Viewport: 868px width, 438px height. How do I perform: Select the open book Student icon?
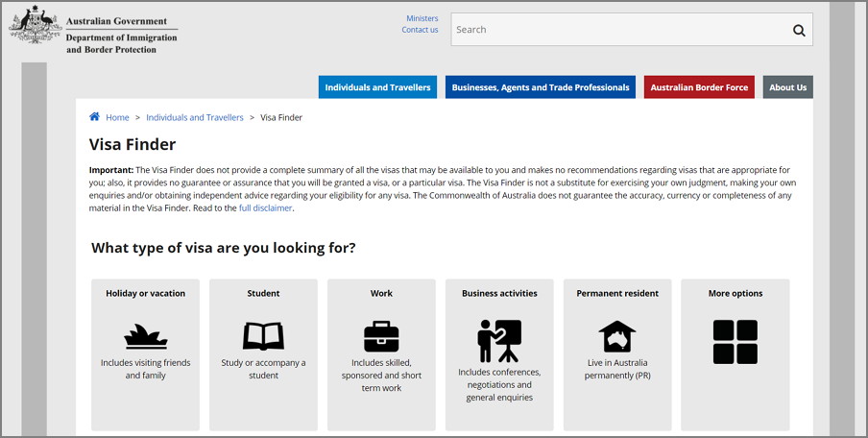coord(263,336)
